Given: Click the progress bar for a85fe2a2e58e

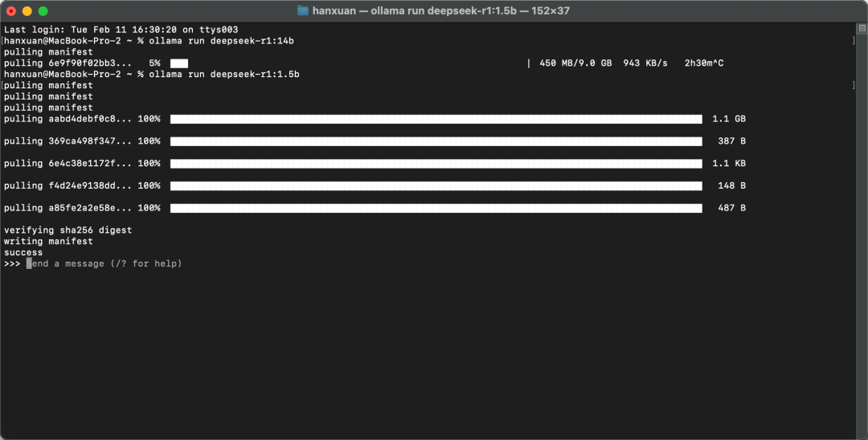Looking at the screenshot, I should click(x=436, y=208).
